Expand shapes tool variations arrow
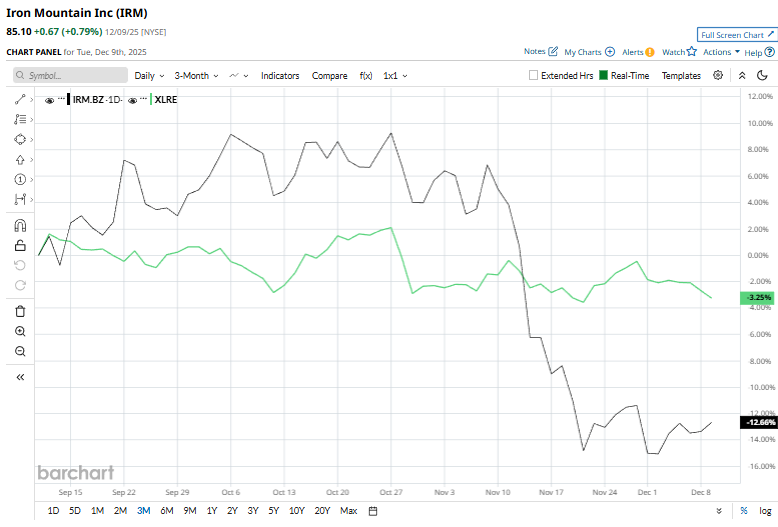Screen dimensions: 778x527 pos(31,139)
